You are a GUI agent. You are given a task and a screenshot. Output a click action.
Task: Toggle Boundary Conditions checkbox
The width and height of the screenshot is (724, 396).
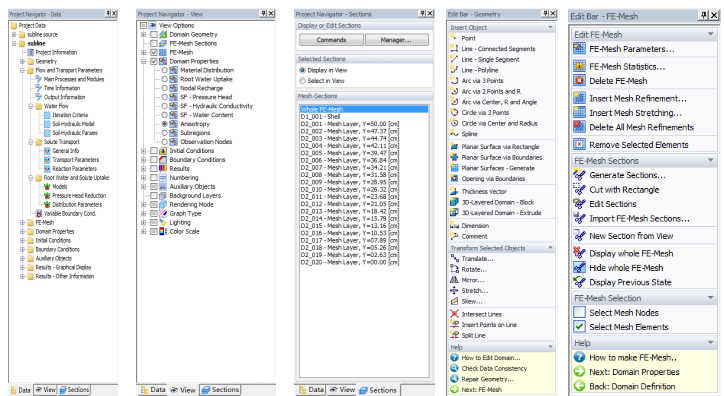[x=154, y=160]
